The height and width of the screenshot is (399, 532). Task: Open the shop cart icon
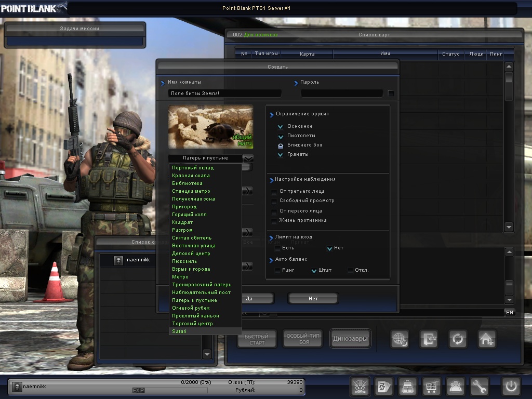click(x=431, y=387)
